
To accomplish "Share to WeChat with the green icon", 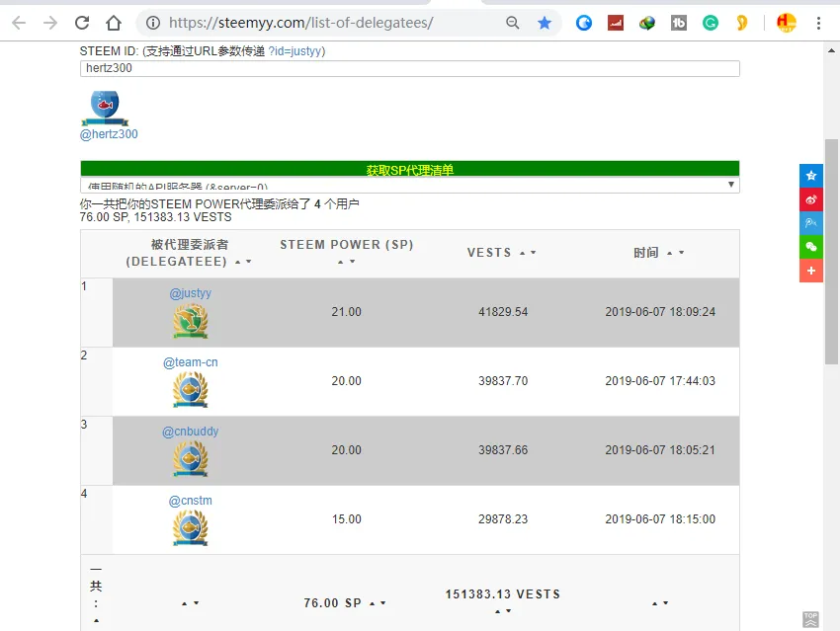I will (811, 247).
